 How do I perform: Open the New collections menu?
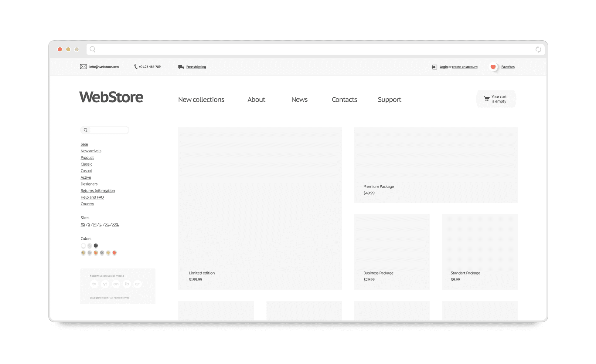pos(201,99)
